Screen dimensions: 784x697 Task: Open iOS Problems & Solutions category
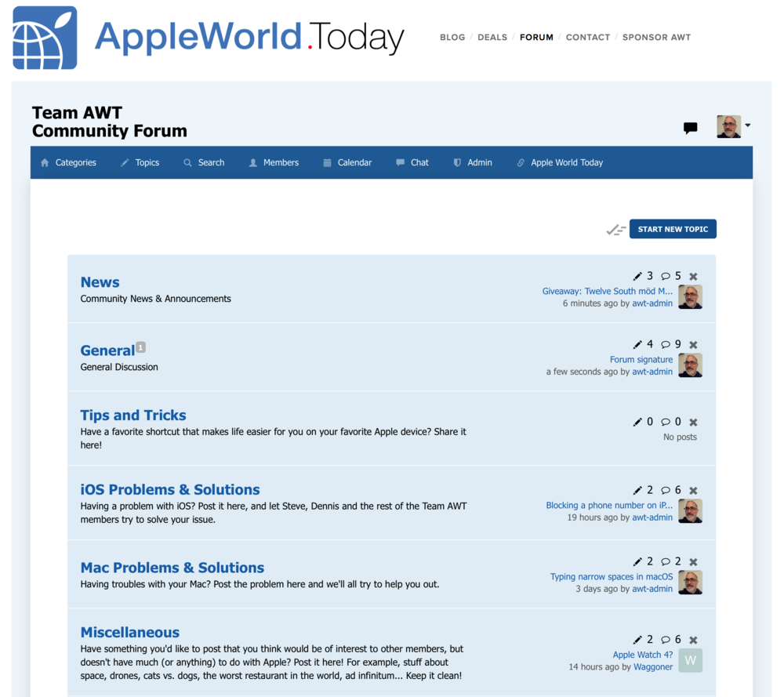pos(170,489)
